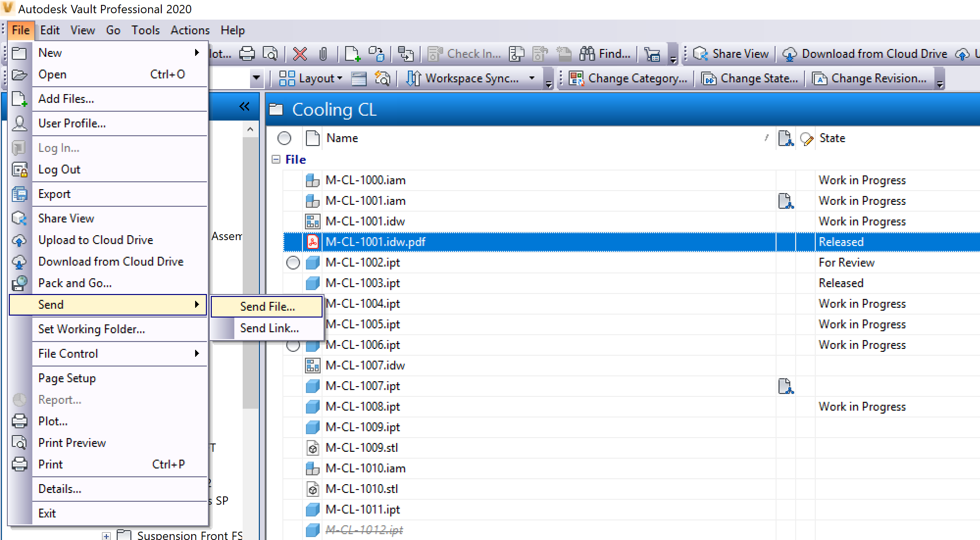Click the navigation pane scroll up arrow
The image size is (980, 540).
point(250,129)
